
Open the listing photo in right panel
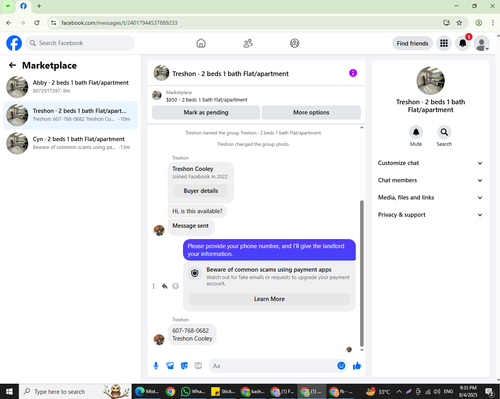[430, 80]
